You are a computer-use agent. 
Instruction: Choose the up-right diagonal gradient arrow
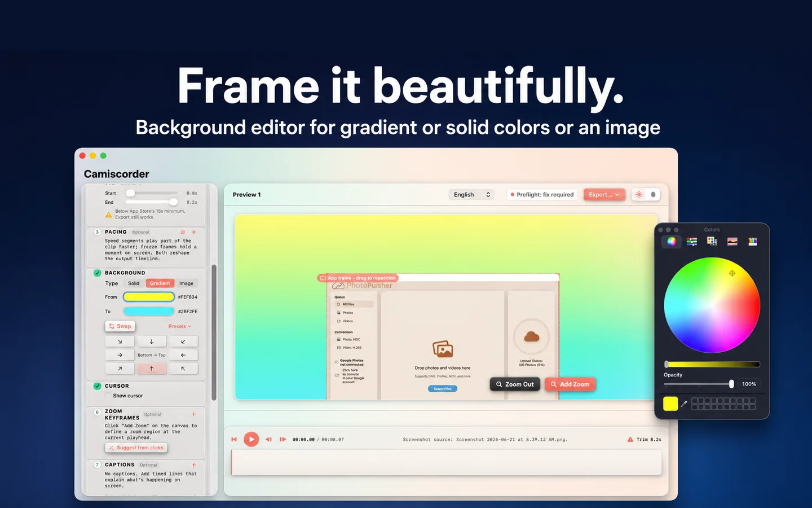click(x=120, y=369)
